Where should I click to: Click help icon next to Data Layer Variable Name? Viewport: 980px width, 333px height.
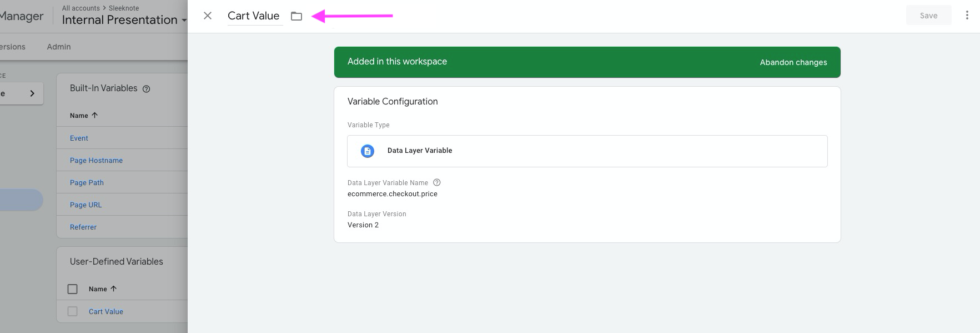[437, 182]
